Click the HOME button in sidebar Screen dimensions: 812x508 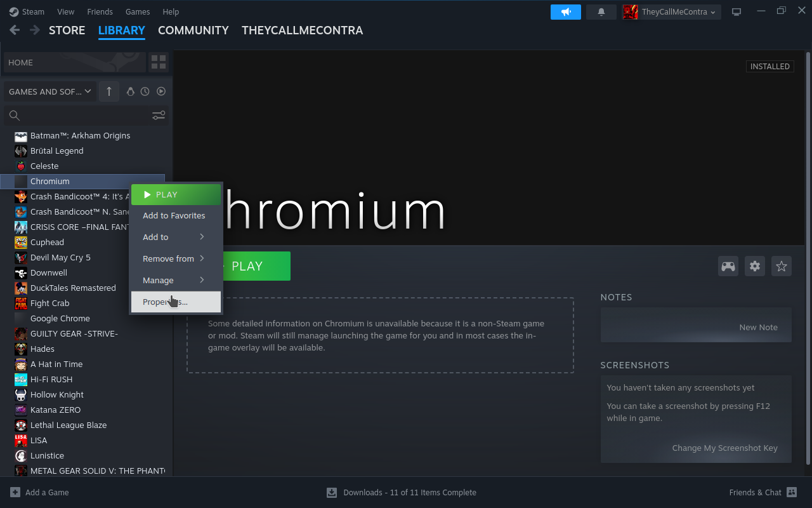(x=74, y=62)
